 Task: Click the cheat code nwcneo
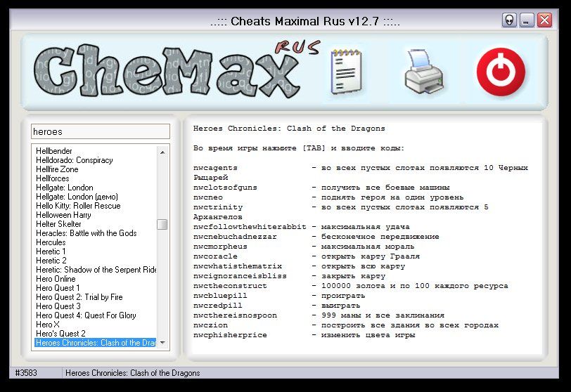[208, 197]
